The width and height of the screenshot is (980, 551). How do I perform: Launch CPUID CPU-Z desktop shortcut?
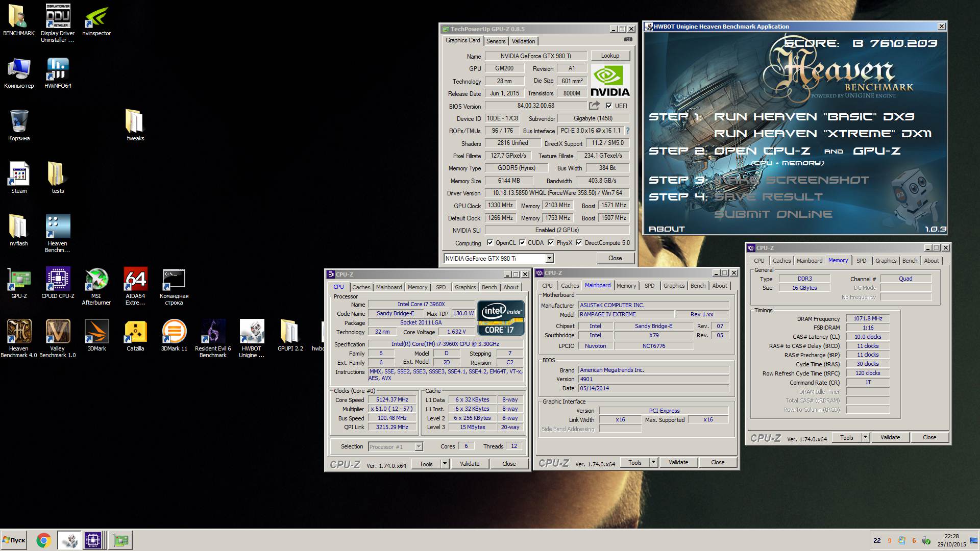click(x=58, y=283)
